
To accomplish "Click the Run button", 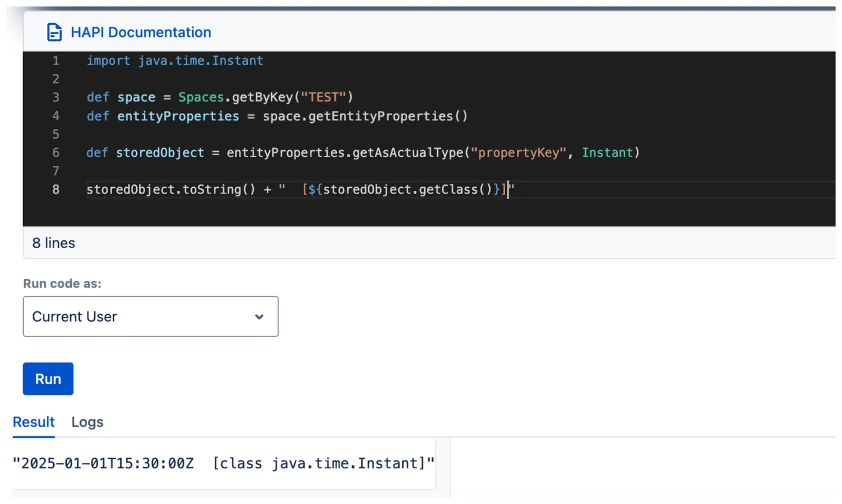I will [48, 379].
